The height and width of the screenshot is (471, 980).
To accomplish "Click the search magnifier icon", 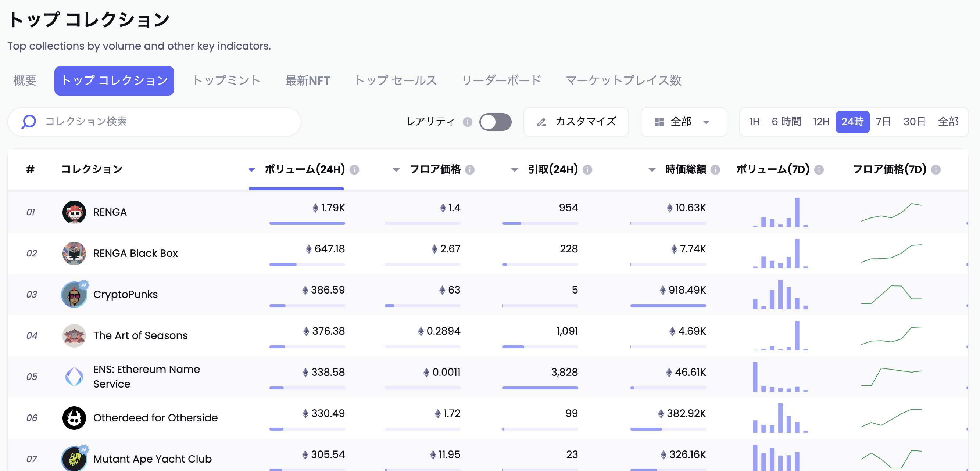I will point(29,122).
